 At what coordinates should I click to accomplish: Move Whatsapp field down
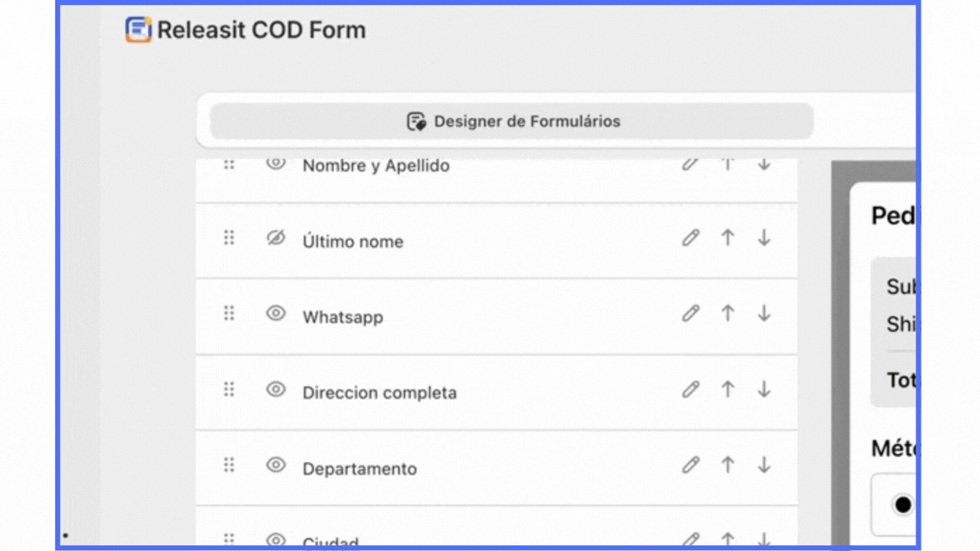pyautogui.click(x=764, y=314)
